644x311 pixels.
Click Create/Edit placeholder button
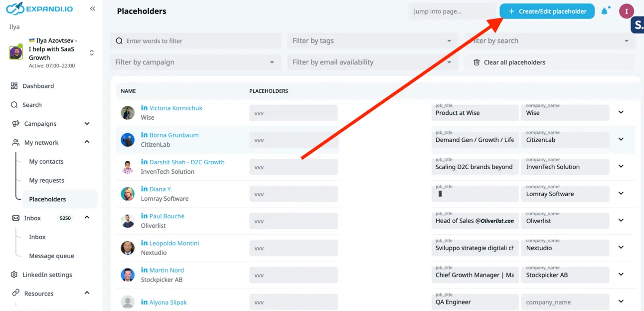pos(547,11)
